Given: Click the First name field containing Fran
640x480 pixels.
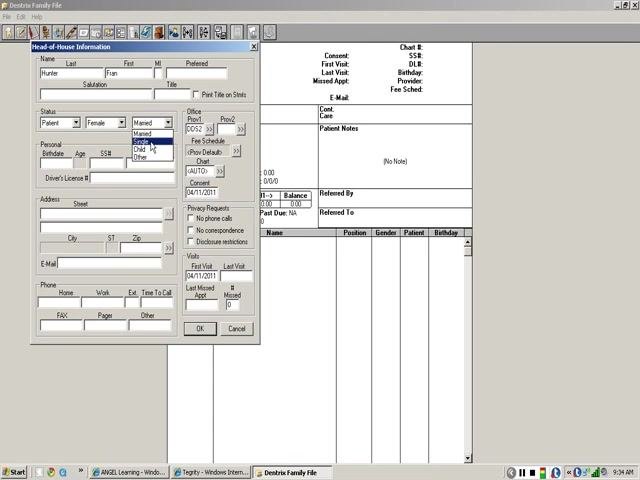Looking at the screenshot, I should 129,73.
